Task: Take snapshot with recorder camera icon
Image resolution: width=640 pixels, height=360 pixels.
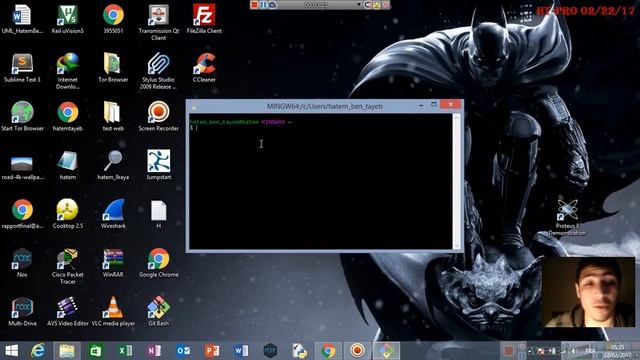Action: click(272, 4)
